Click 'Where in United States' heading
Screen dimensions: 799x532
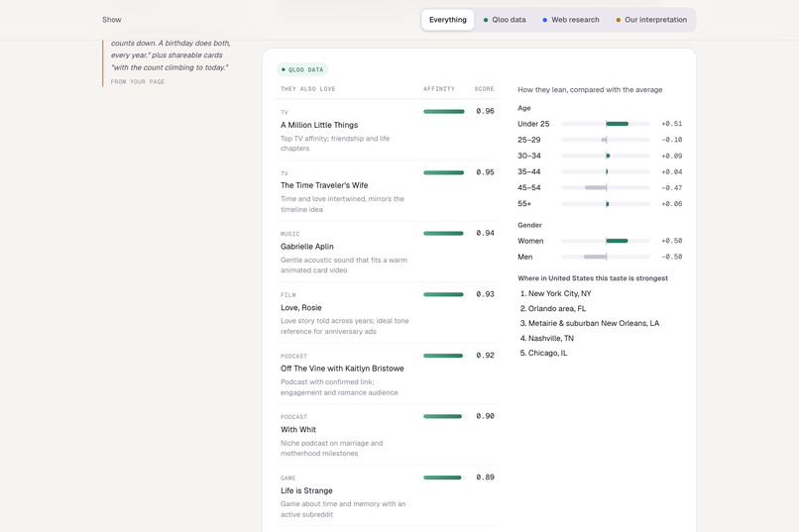pyautogui.click(x=593, y=278)
